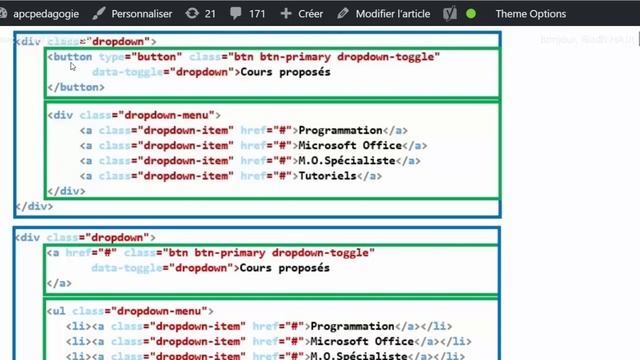Click the comments bubble icon

[236, 13]
